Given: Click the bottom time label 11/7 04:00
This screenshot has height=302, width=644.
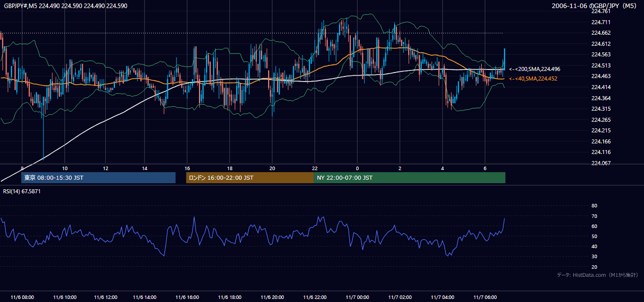Looking at the screenshot, I should (442, 297).
